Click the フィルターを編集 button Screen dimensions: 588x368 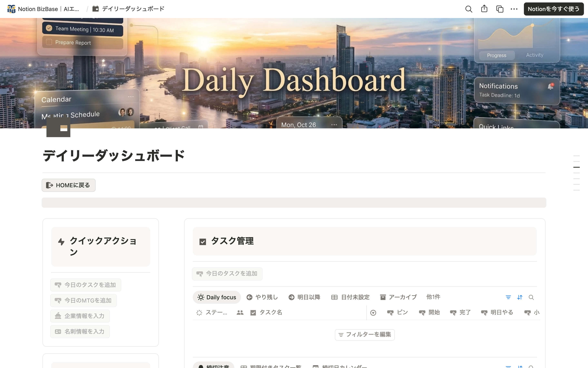click(x=365, y=335)
